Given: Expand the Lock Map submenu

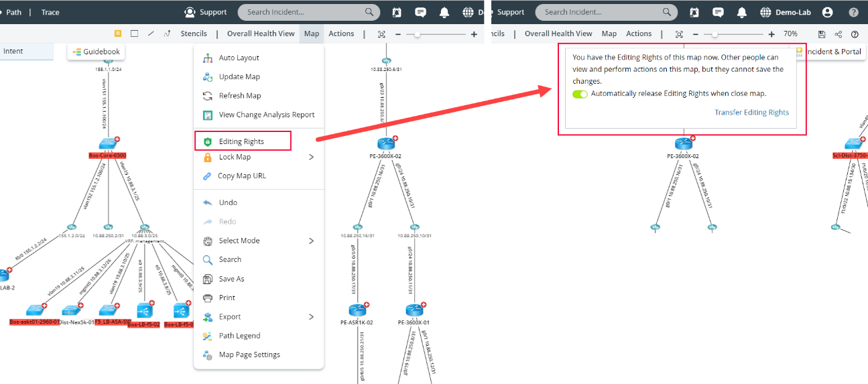Looking at the screenshot, I should coord(310,157).
